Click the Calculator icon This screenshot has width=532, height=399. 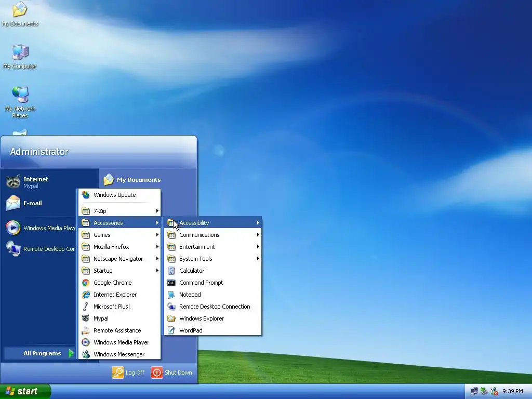click(x=171, y=270)
